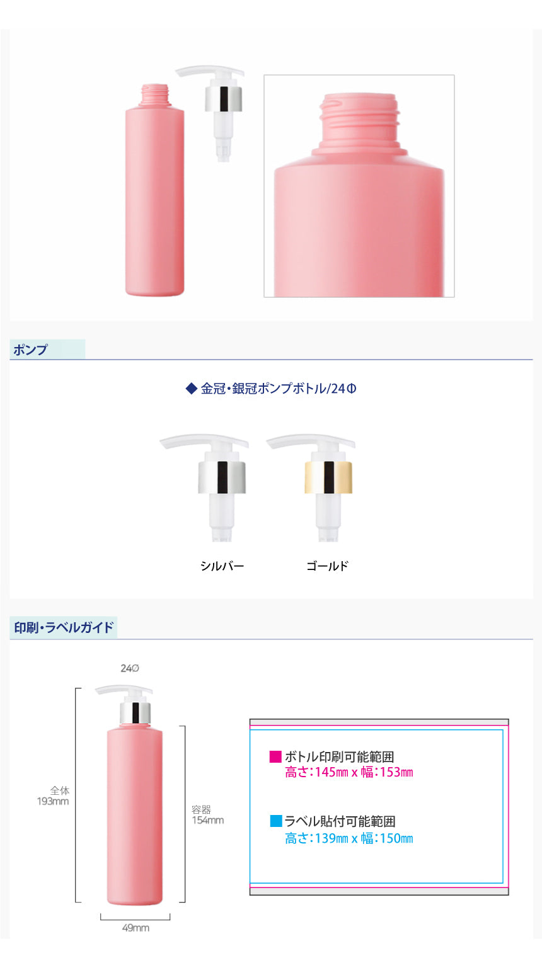Click the tall pink bottle product image

tap(154, 190)
